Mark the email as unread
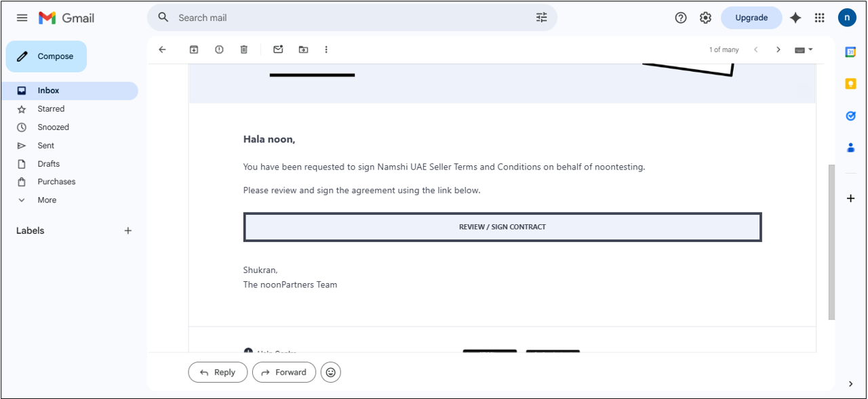This screenshot has height=399, width=868. pos(278,49)
